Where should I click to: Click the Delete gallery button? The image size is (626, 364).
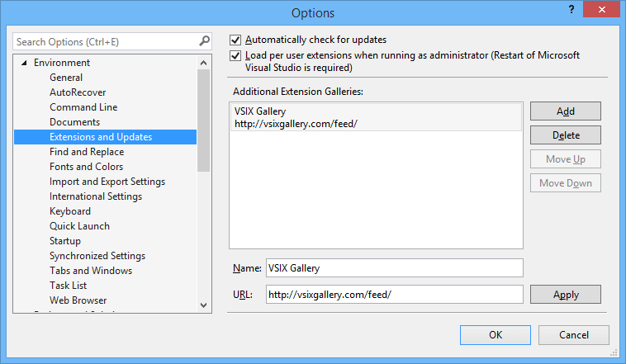click(x=566, y=135)
